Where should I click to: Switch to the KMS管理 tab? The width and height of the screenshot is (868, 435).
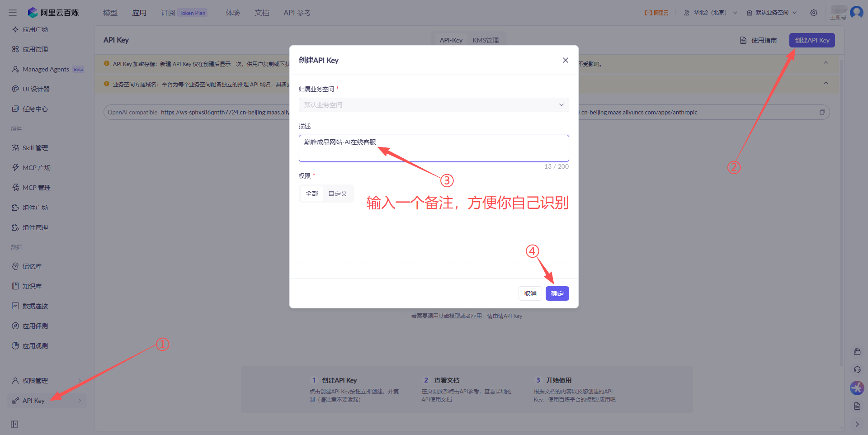pos(486,40)
